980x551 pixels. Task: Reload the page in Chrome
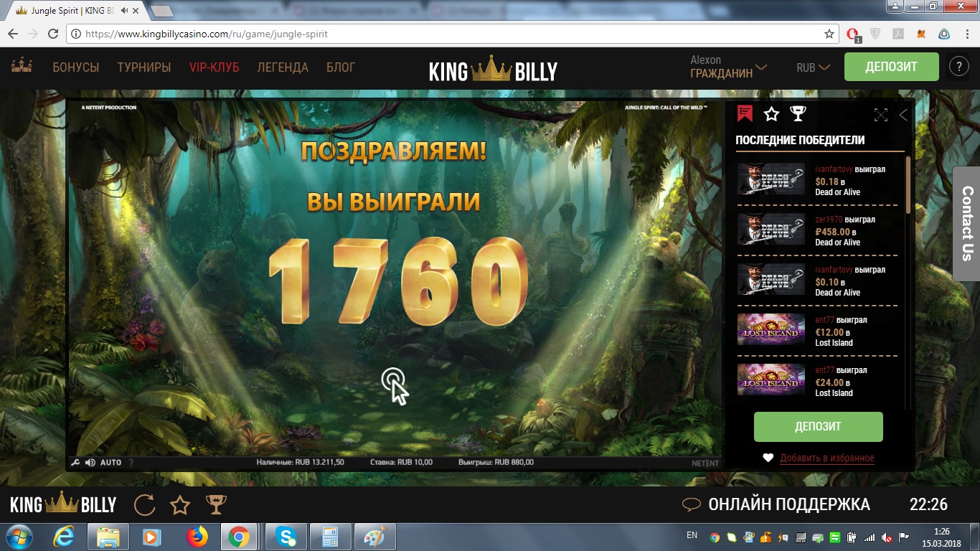(52, 34)
